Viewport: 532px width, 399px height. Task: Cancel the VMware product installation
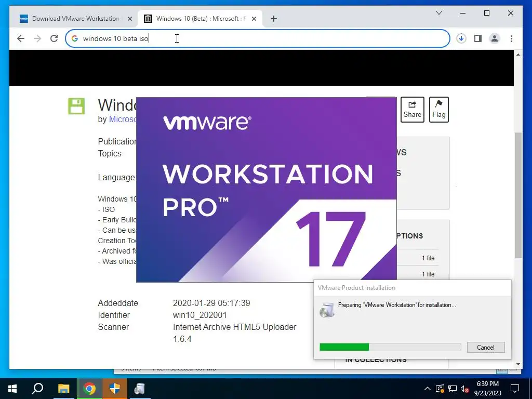coord(486,348)
